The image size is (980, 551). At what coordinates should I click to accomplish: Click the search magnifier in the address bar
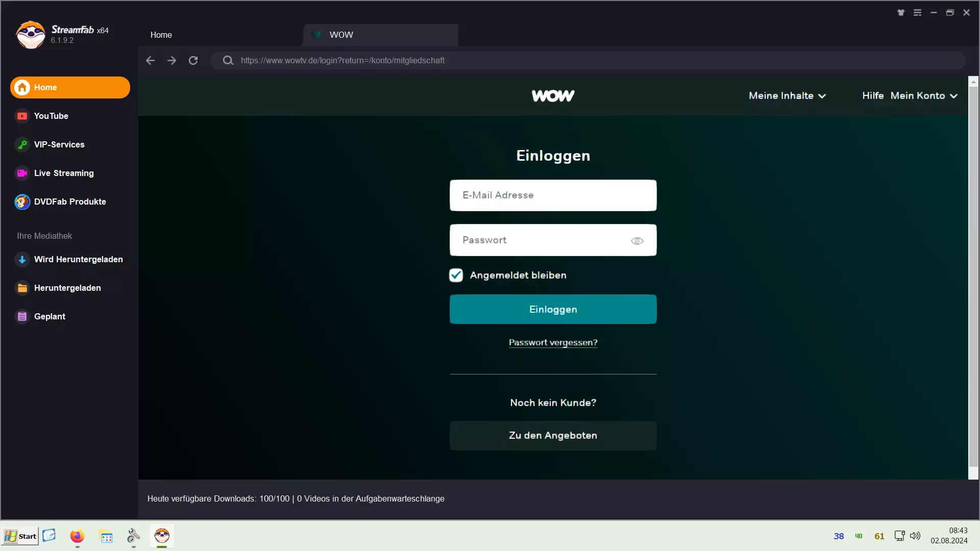[228, 60]
